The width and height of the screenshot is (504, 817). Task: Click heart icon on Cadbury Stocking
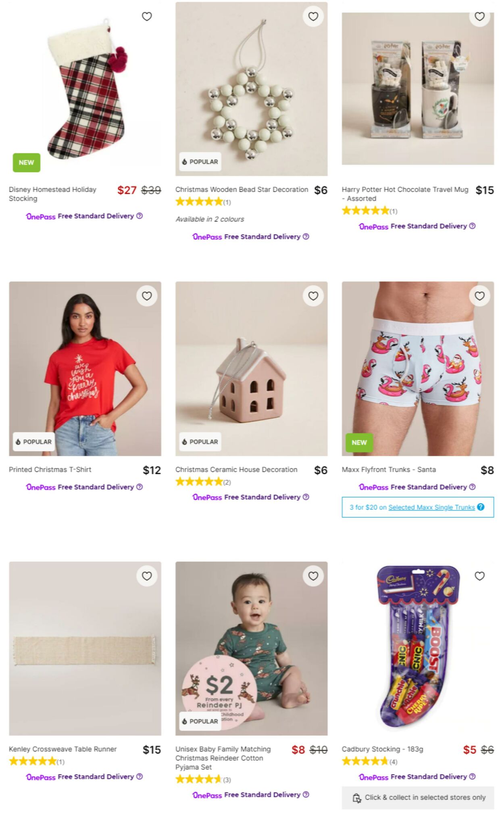coord(479,576)
